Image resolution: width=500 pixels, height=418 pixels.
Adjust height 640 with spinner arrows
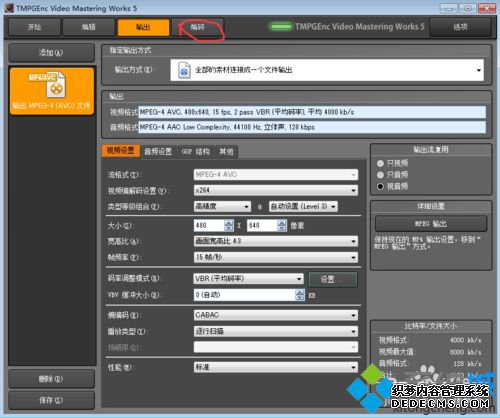point(282,226)
